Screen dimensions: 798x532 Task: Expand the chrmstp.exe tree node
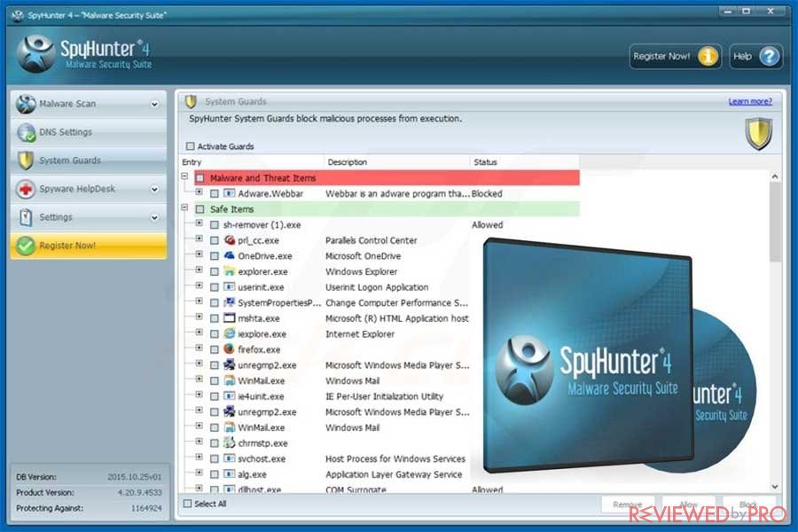point(199,441)
